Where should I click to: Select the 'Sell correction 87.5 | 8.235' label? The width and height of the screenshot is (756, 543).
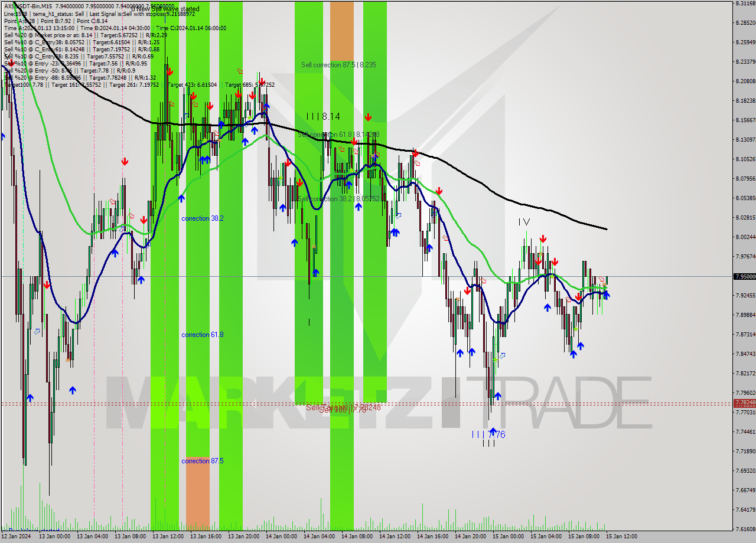point(338,65)
